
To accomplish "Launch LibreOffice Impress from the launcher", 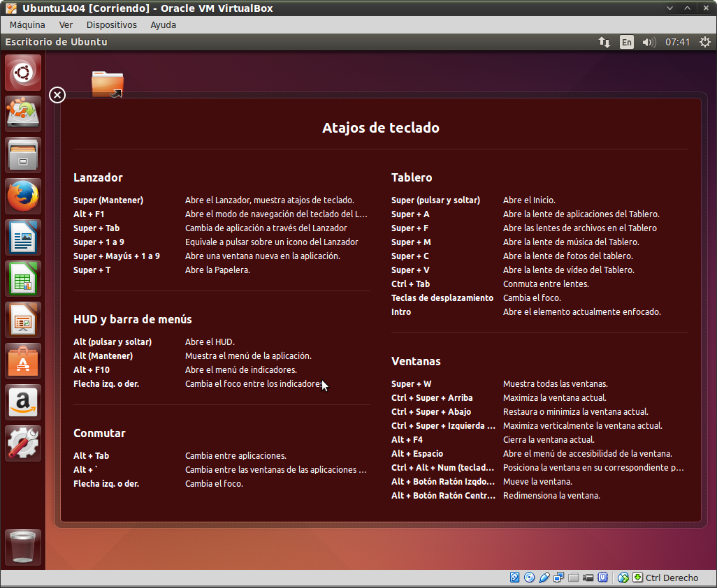I will click(x=24, y=320).
